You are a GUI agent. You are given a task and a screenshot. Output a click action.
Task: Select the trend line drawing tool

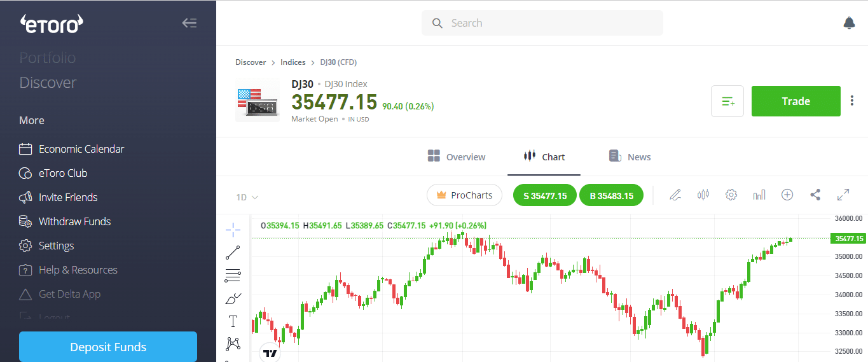coord(233,253)
